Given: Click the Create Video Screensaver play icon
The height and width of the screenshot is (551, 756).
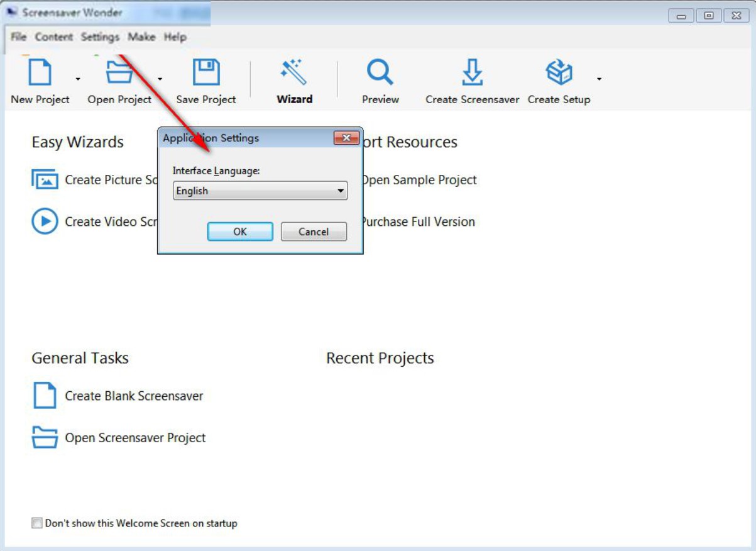Looking at the screenshot, I should point(45,221).
